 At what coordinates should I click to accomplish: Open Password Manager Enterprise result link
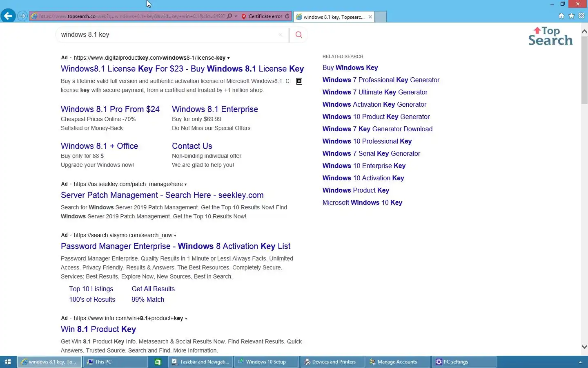click(x=176, y=246)
